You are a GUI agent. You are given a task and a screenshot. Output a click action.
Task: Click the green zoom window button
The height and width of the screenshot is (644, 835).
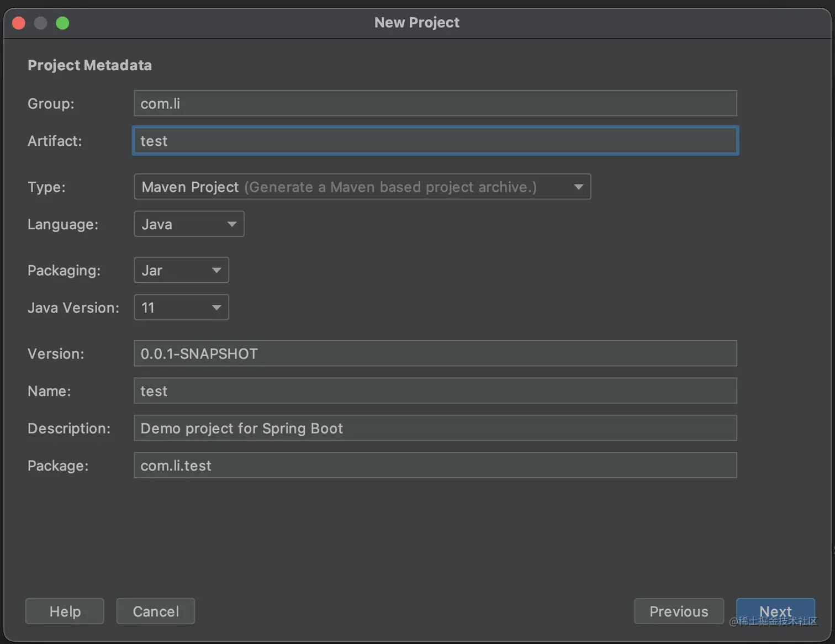[62, 23]
